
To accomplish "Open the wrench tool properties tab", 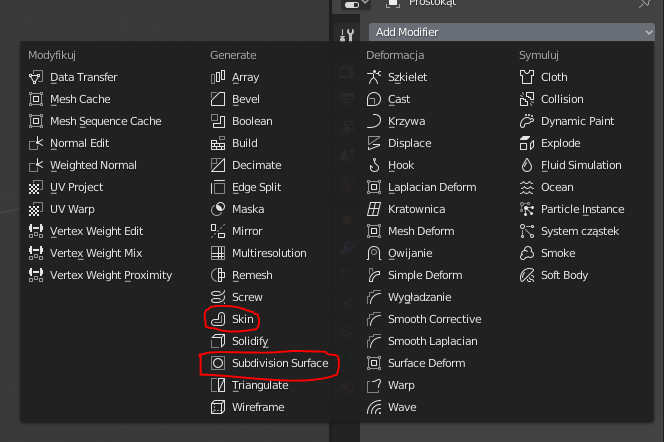I will coord(347,35).
